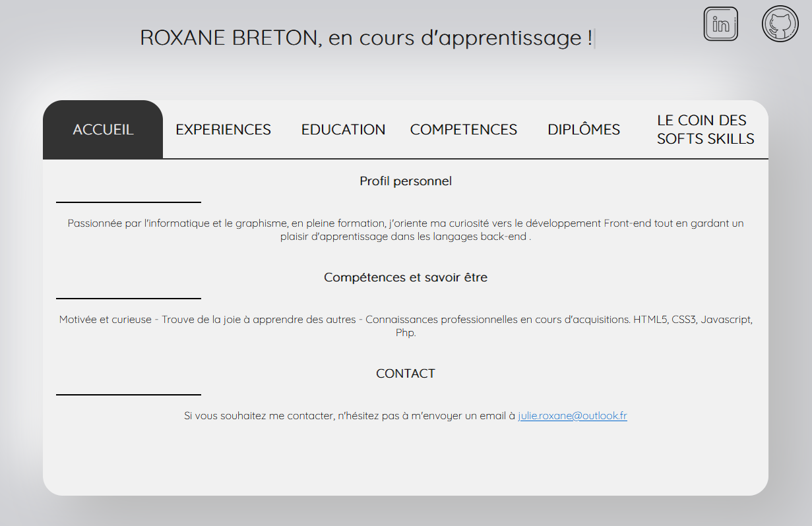The width and height of the screenshot is (812, 526).
Task: Select the ACCUEIL tab
Action: coord(102,129)
